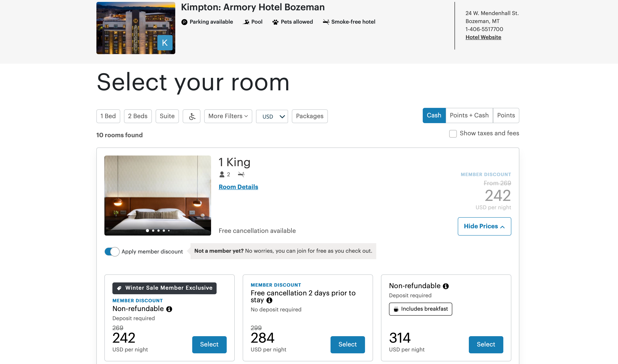Select the 284 USD free cancellation rate
The width and height of the screenshot is (618, 364).
coord(347,344)
